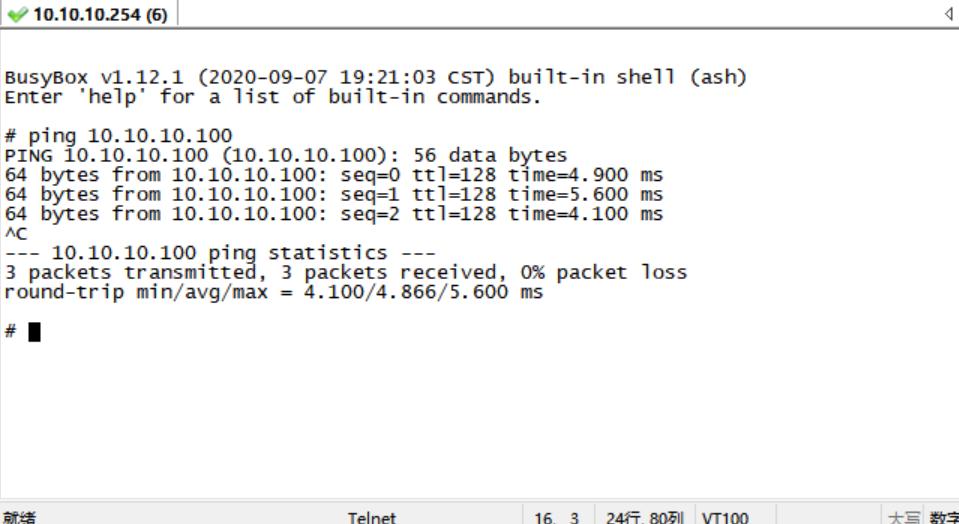Click the 0% packet loss summary line

coord(345,272)
